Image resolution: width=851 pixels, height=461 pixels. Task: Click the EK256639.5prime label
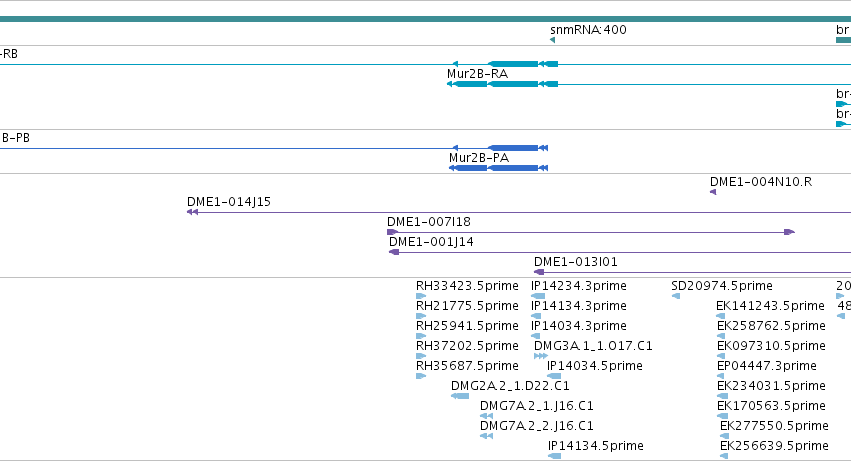click(x=774, y=446)
